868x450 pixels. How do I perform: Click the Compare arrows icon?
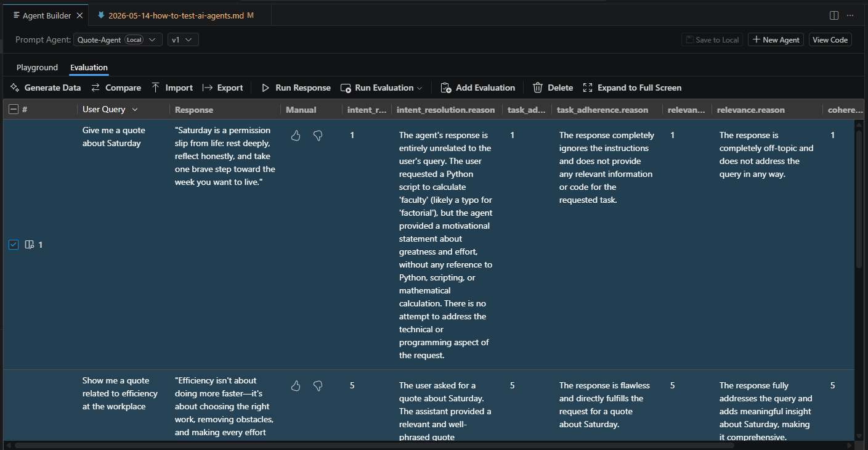tap(95, 88)
